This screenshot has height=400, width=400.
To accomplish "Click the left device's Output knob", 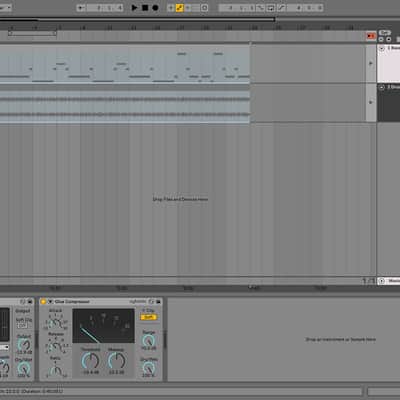I will point(24,345).
